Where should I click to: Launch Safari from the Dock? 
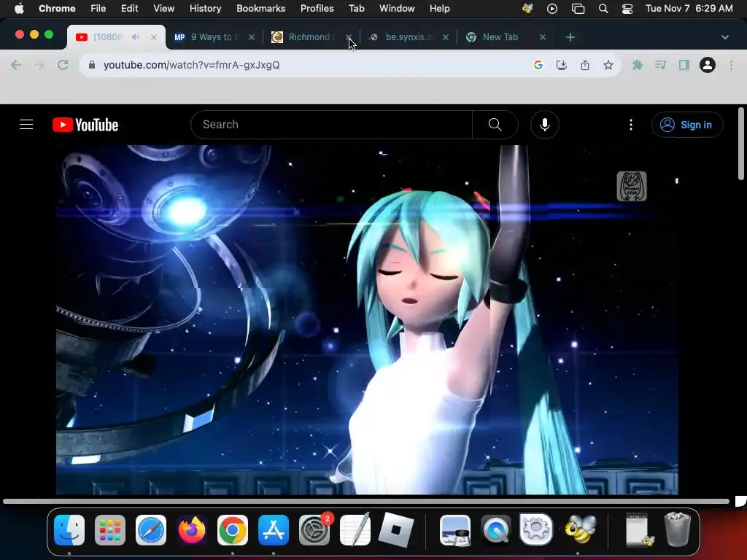point(151,530)
